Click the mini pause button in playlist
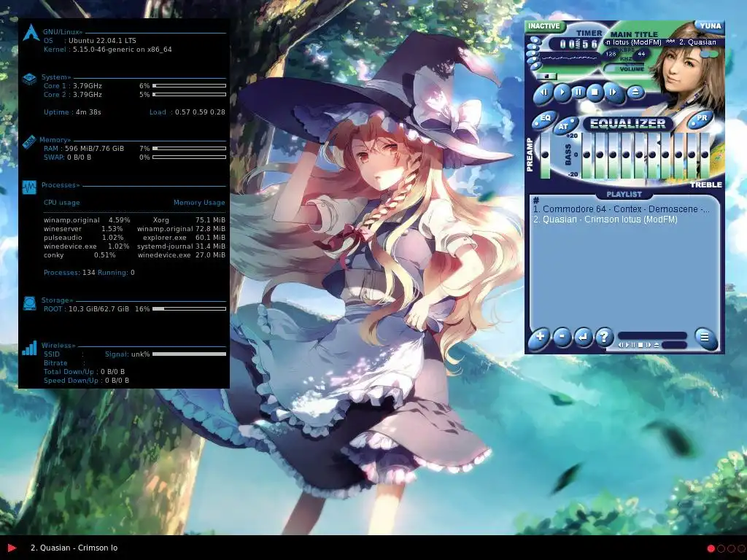 click(633, 345)
